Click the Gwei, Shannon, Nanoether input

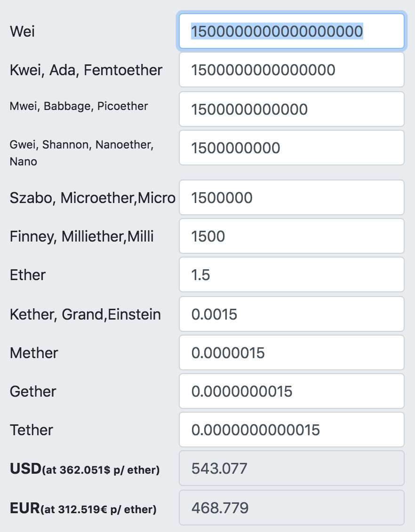[291, 148]
